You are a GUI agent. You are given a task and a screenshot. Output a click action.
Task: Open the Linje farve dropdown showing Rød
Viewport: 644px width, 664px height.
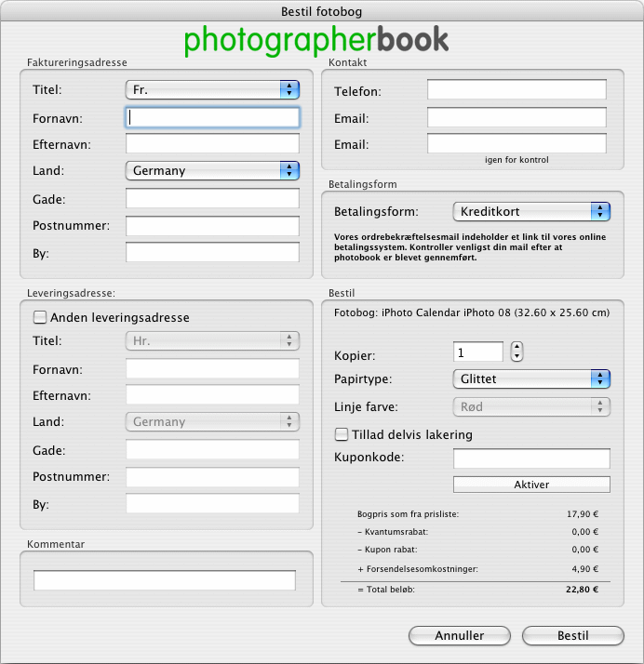(x=531, y=406)
